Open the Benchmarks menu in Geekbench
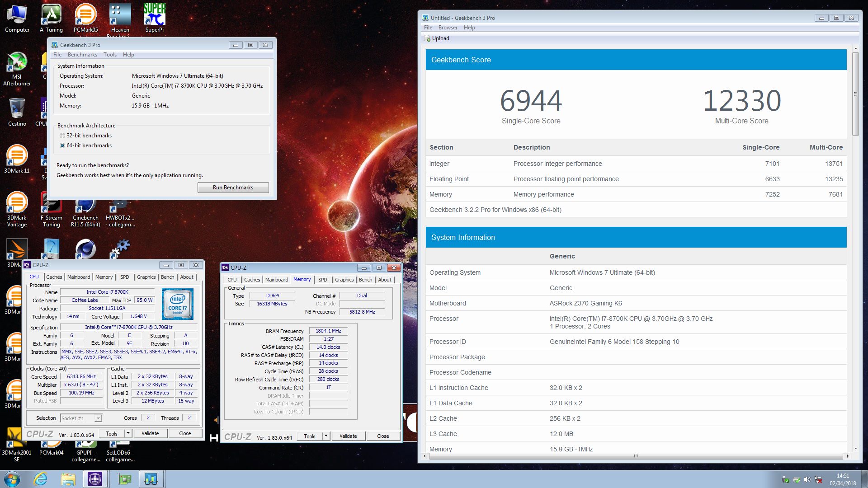This screenshot has width=868, height=488. point(82,55)
